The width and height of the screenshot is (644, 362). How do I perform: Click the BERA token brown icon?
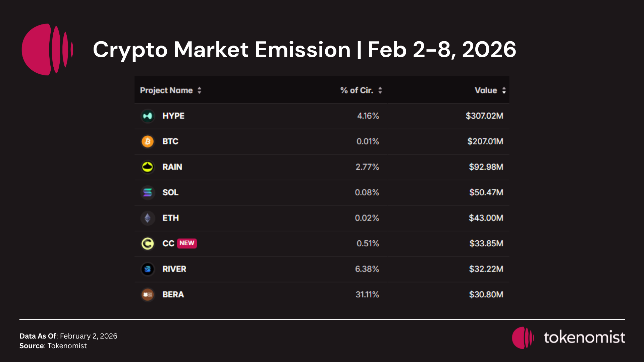[148, 295]
